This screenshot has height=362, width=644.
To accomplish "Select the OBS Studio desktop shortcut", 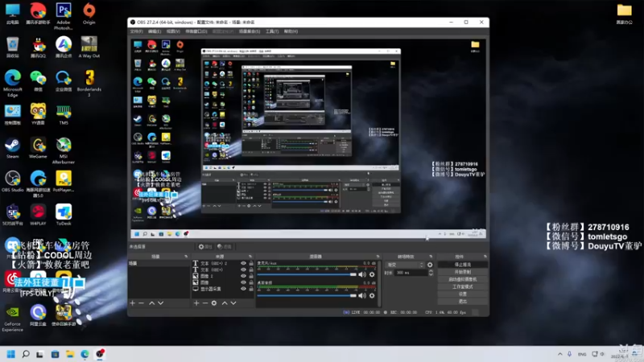I will (12, 182).
